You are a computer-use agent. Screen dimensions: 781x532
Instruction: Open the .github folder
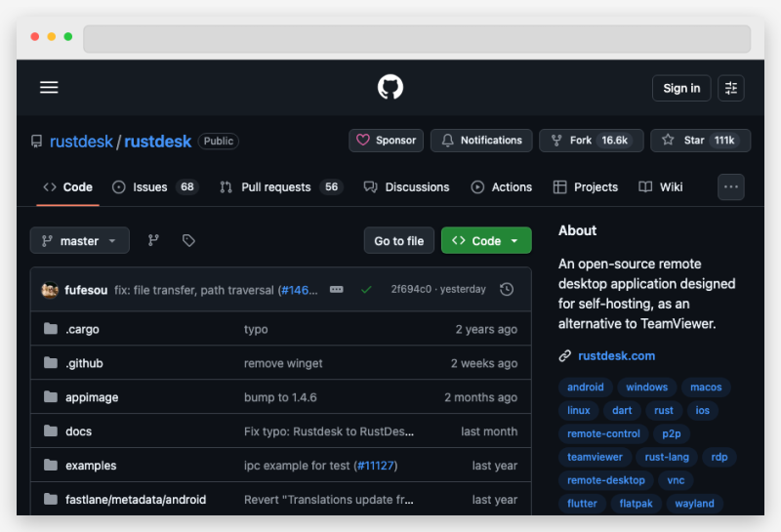(84, 363)
